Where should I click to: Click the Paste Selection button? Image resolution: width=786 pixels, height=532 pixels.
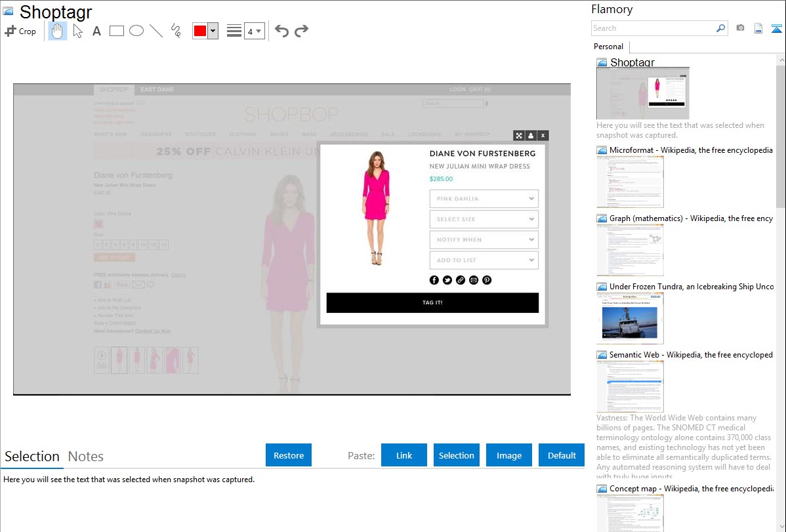pyautogui.click(x=456, y=455)
